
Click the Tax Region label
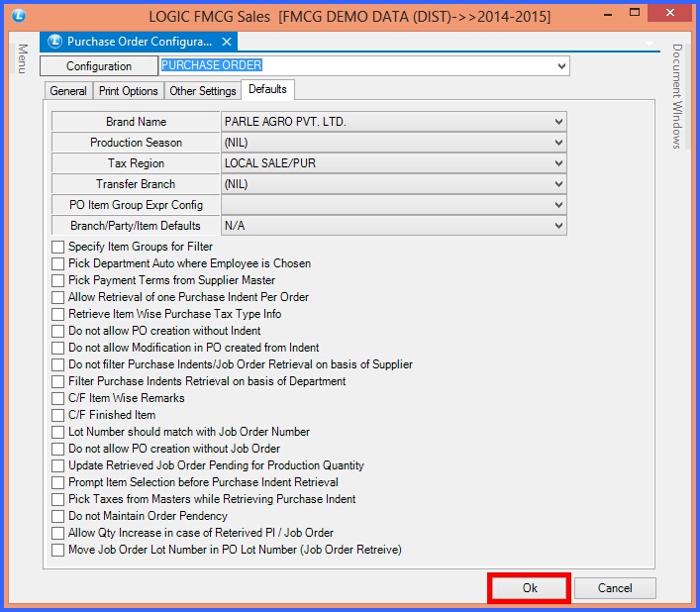136,163
